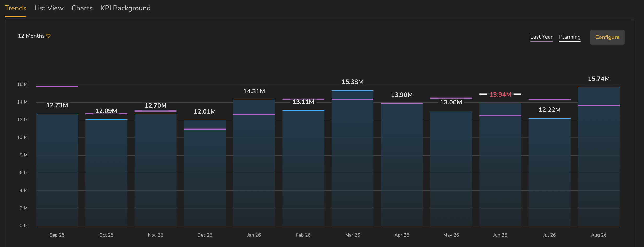The width and height of the screenshot is (644, 247).
Task: Go to the Charts tab
Action: click(82, 8)
